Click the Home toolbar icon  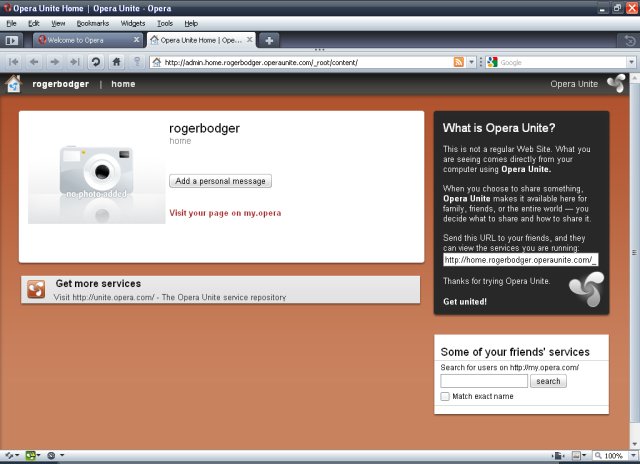pyautogui.click(x=117, y=62)
